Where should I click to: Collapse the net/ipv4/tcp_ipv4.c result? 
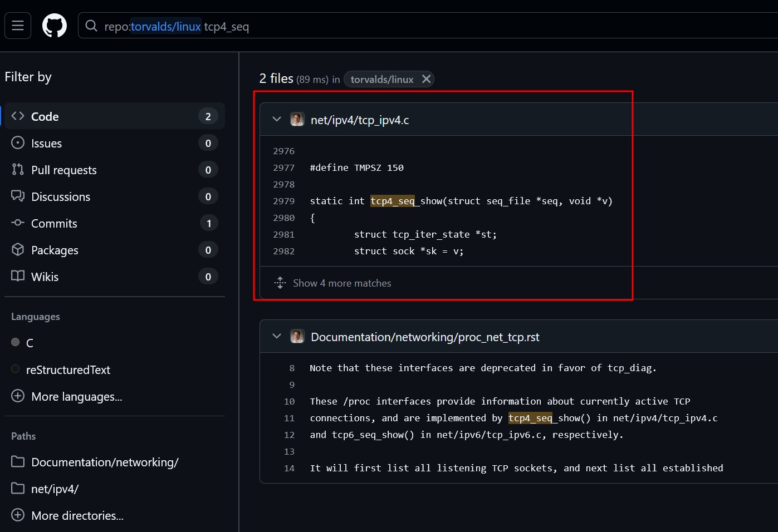(x=277, y=119)
